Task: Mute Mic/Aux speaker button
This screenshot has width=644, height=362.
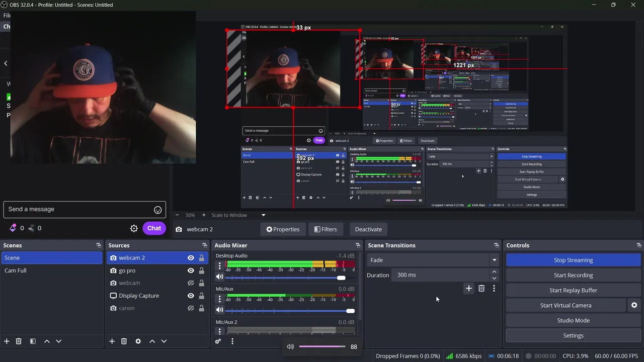Action: point(219,310)
